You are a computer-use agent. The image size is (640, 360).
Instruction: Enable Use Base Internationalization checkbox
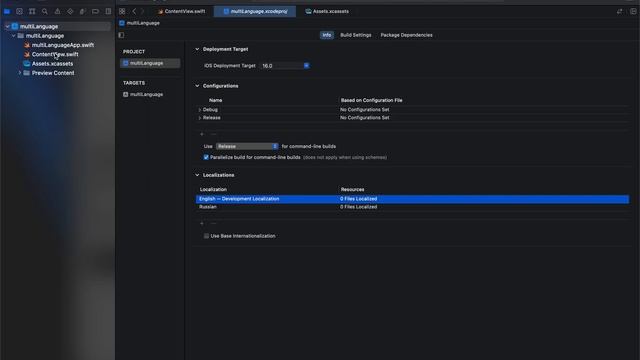[206, 236]
